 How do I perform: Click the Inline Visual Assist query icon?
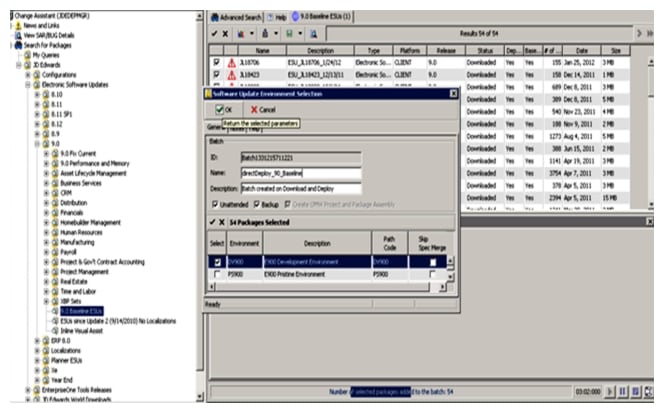[x=55, y=331]
